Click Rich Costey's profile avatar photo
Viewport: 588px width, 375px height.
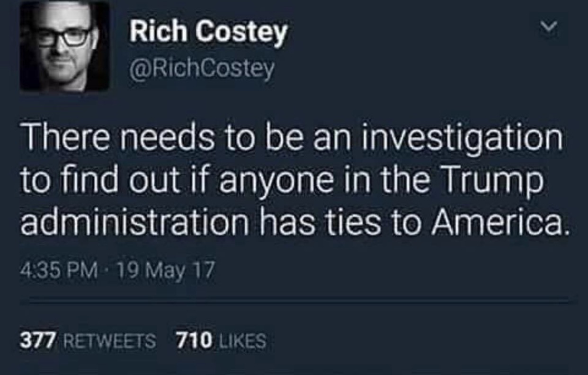65,47
